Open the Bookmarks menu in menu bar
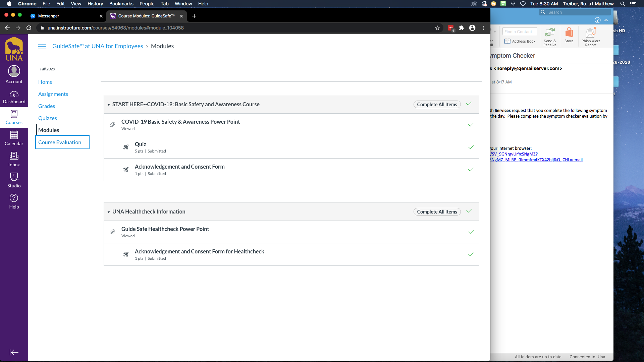Viewport: 644px width, 362px height. [121, 4]
